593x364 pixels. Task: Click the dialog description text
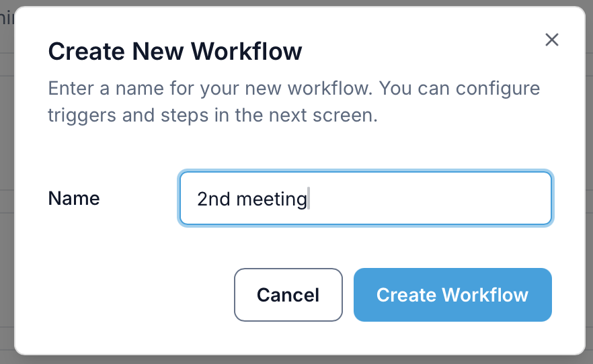click(x=294, y=102)
